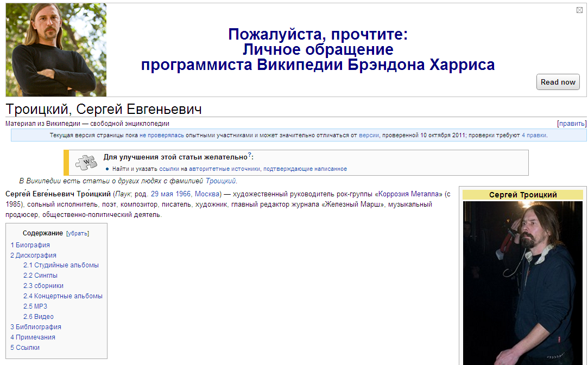The width and height of the screenshot is (588, 365).
Task: Click the banner headline Личное обращение
Action: pos(318,49)
